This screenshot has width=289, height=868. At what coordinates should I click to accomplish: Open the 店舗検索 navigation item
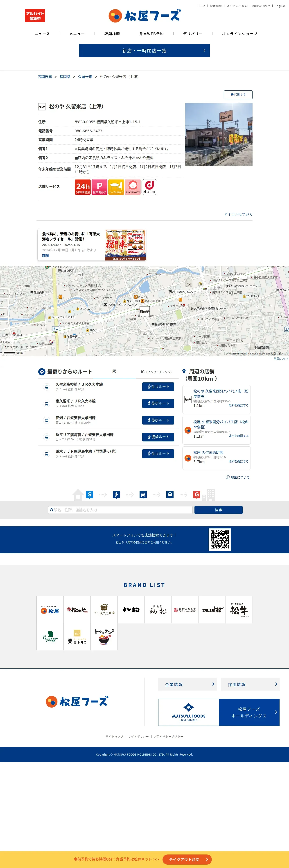pos(112,34)
